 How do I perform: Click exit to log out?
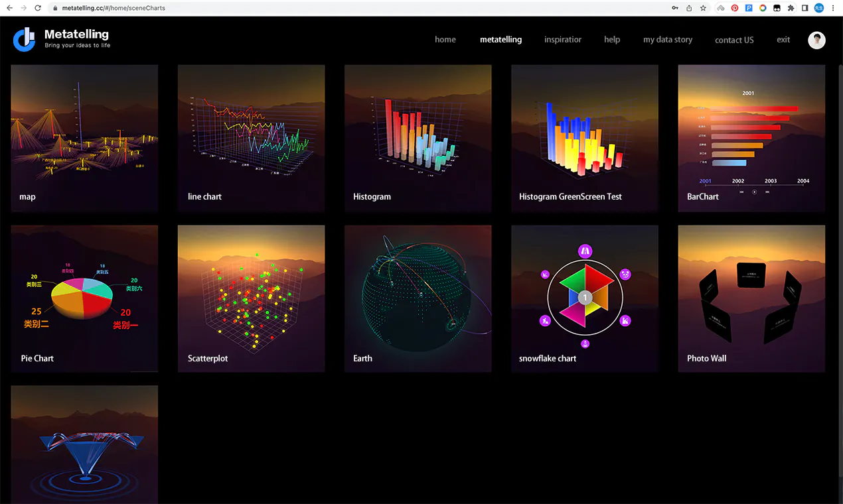coord(783,40)
